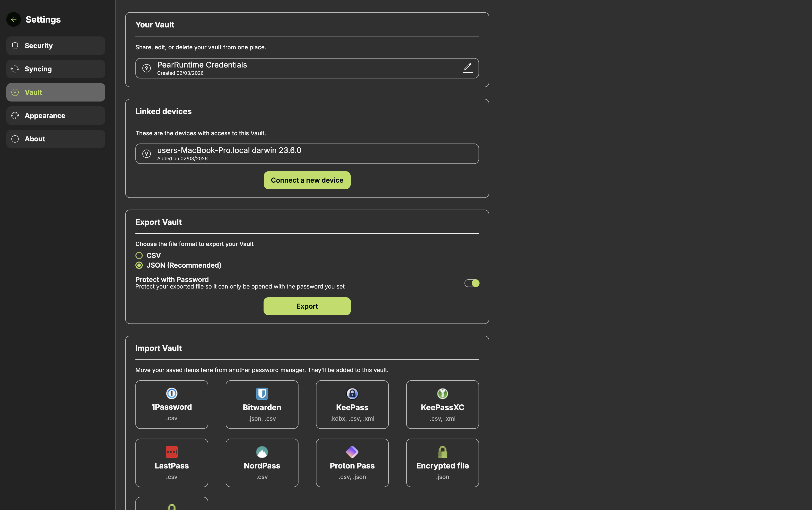
Task: Open the About section in the sidebar
Action: point(56,139)
